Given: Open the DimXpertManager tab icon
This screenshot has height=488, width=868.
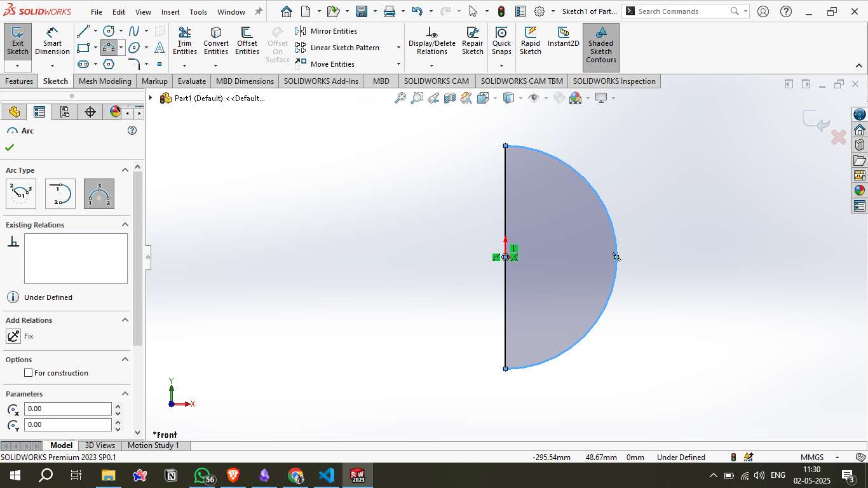Looking at the screenshot, I should (90, 112).
